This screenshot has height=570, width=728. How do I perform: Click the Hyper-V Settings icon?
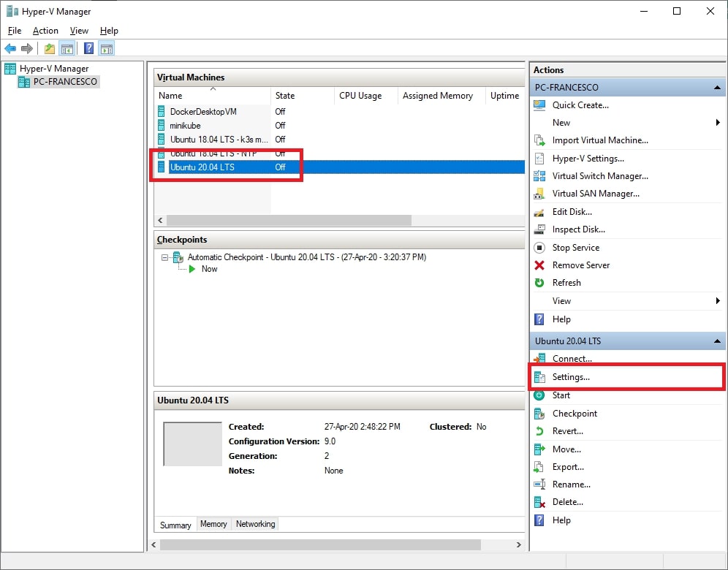(x=539, y=159)
